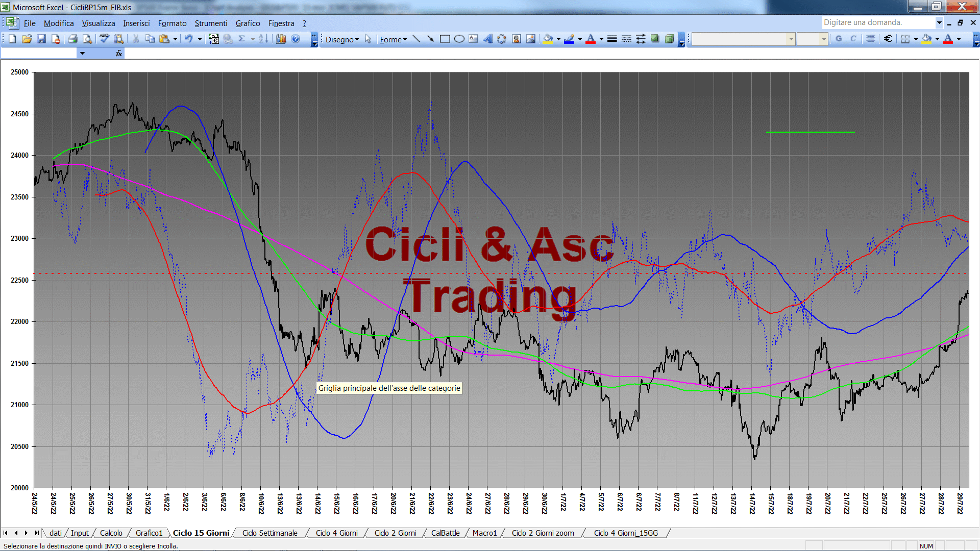Click the Research binoculars icon
This screenshot has width=980, height=551.
[x=118, y=39]
